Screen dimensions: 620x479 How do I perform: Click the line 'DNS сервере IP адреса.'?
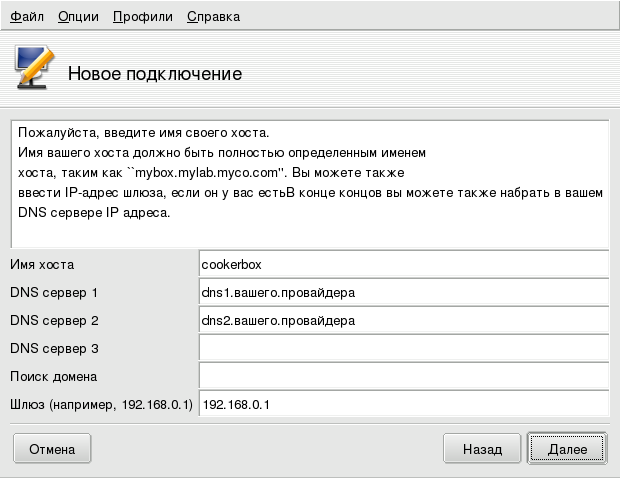[94, 213]
